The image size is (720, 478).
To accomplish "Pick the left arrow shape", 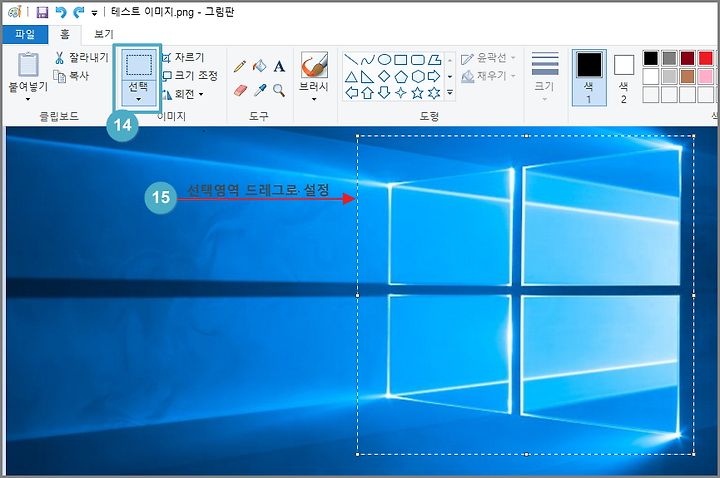I will click(x=351, y=93).
